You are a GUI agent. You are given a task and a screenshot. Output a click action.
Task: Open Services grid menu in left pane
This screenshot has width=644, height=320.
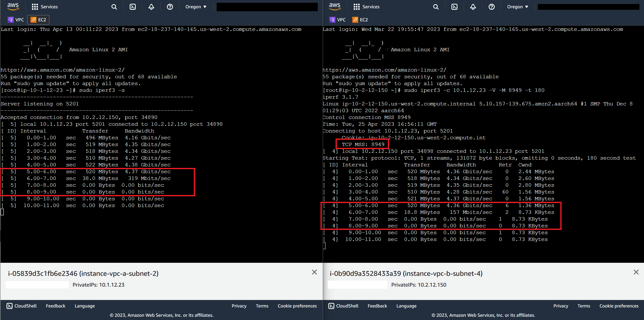point(45,7)
